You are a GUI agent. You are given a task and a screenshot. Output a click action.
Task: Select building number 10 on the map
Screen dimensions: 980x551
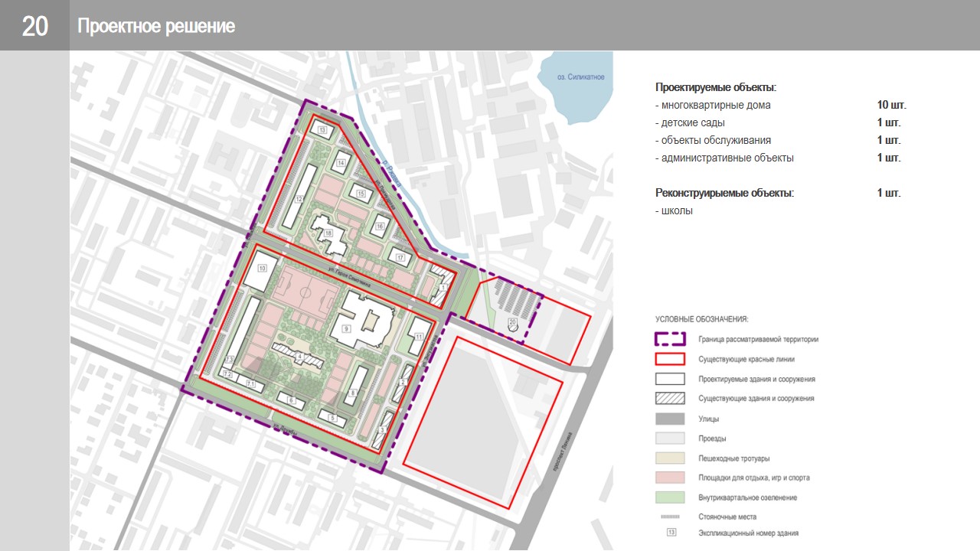pyautogui.click(x=262, y=269)
